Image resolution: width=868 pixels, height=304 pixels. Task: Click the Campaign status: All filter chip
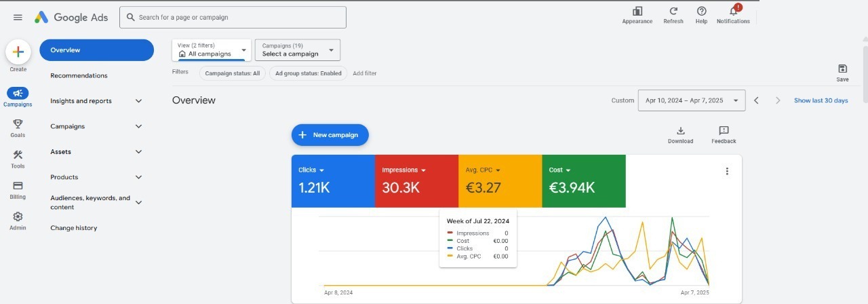(x=233, y=73)
